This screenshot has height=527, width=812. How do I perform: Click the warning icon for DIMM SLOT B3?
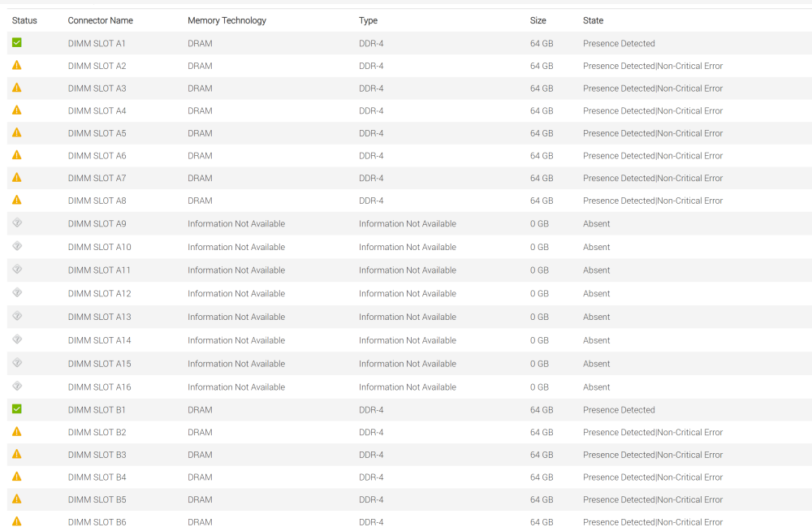(16, 454)
